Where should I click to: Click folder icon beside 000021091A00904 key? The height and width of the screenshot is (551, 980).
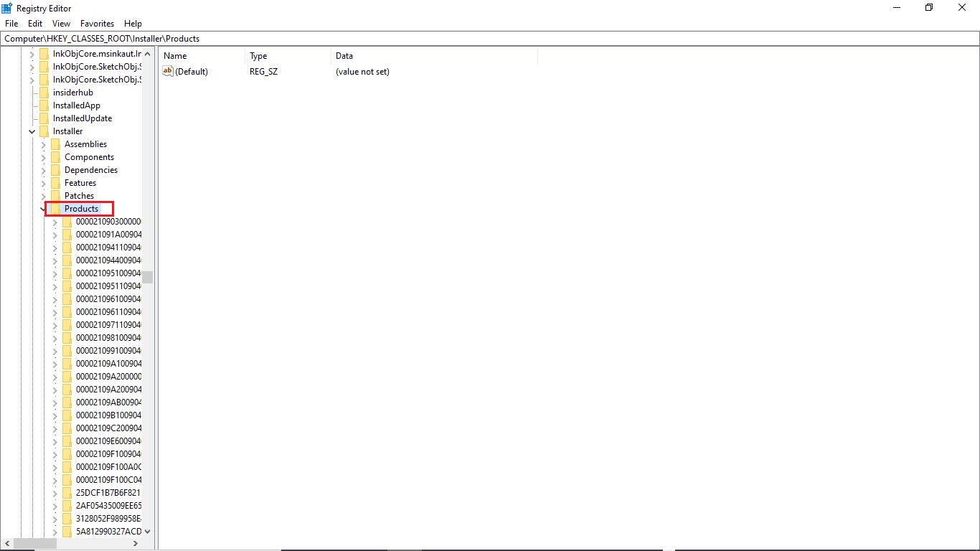pyautogui.click(x=67, y=235)
